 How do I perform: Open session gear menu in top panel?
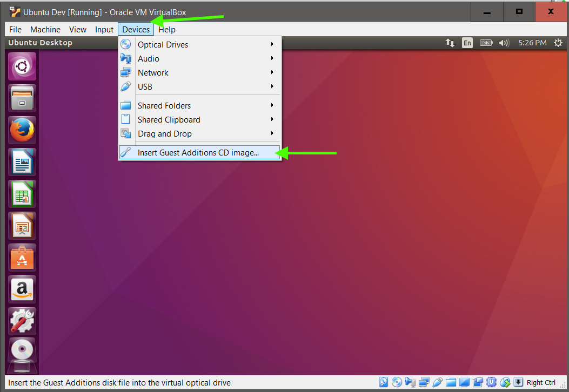(x=558, y=43)
